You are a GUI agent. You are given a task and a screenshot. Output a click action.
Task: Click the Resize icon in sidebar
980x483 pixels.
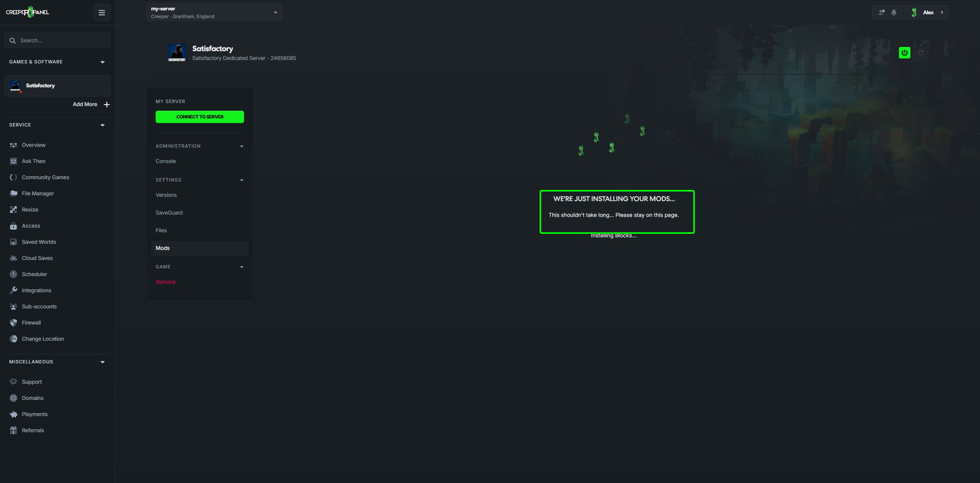pyautogui.click(x=13, y=210)
